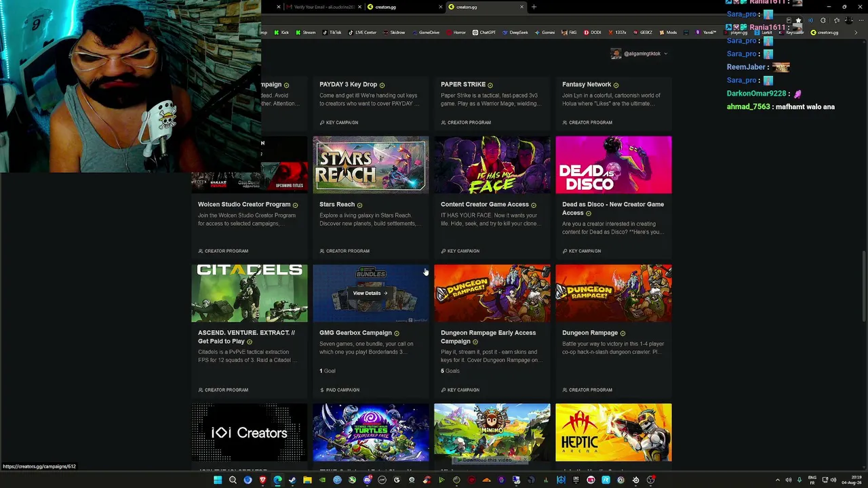This screenshot has width=868, height=488.
Task: Open the 1337x bookmark
Action: (617, 33)
